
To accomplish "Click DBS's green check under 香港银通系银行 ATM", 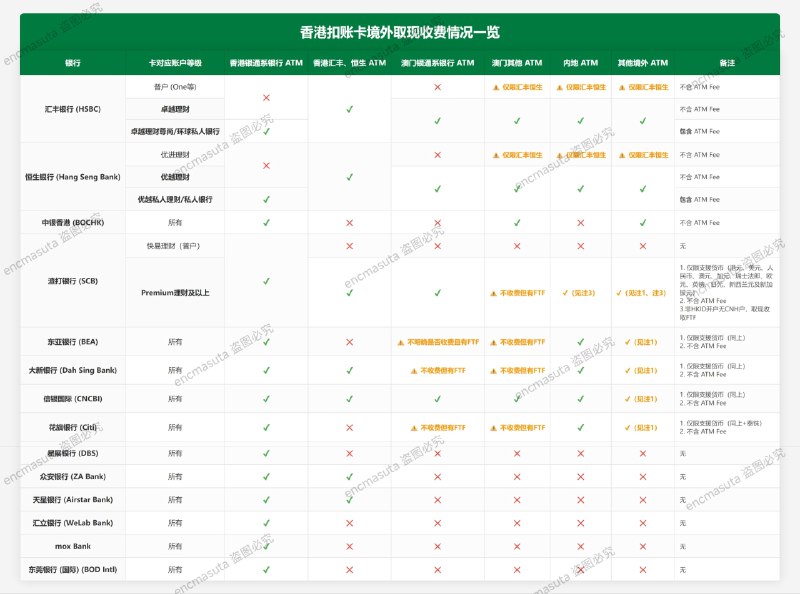I will point(266,453).
